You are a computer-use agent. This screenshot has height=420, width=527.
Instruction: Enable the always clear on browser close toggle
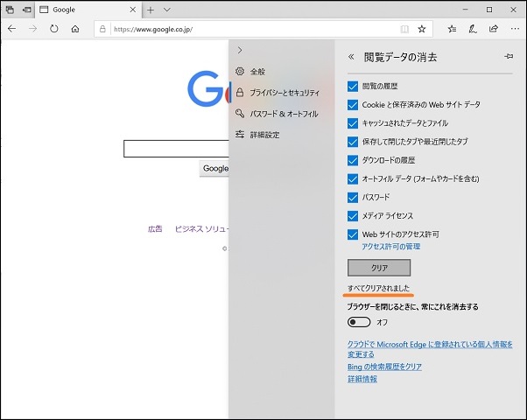click(x=359, y=322)
